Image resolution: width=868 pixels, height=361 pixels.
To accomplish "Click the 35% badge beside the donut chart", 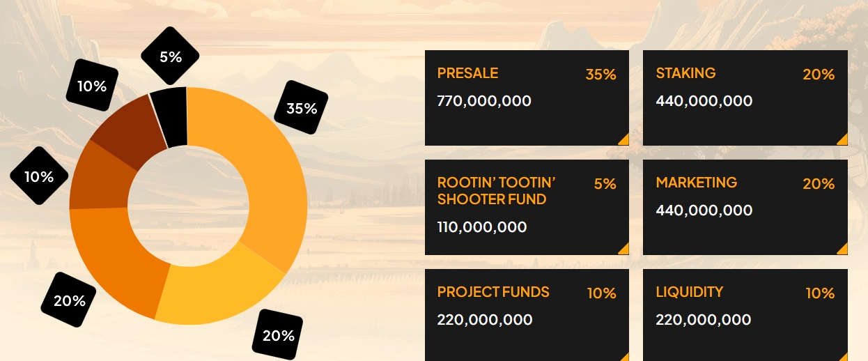I will coord(301,107).
